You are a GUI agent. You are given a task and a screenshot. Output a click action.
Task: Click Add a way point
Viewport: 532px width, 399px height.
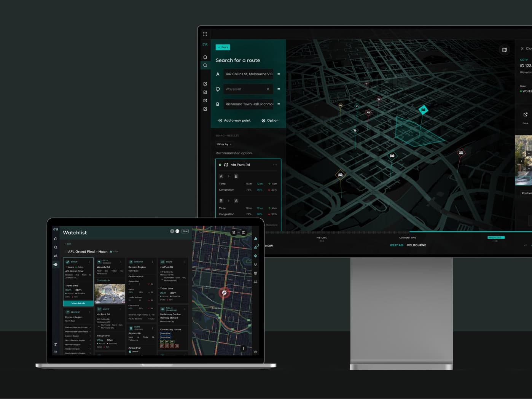point(234,121)
